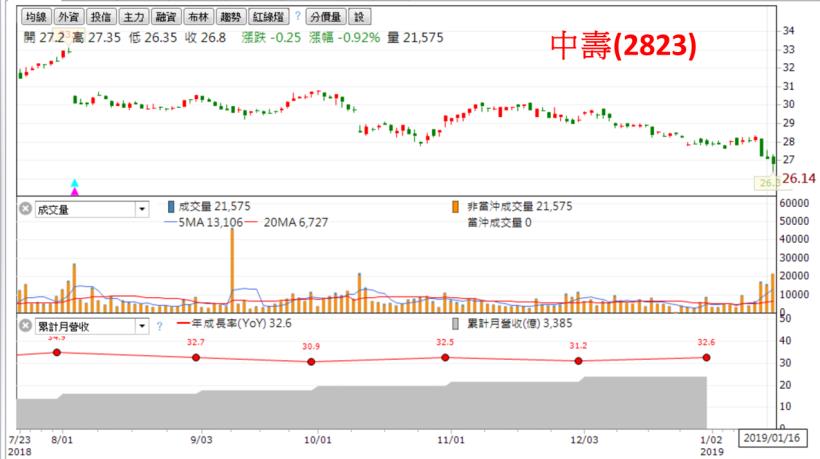The height and width of the screenshot is (459, 820).
Task: Click the 5MA 13,106 legend text
Action: point(211,223)
